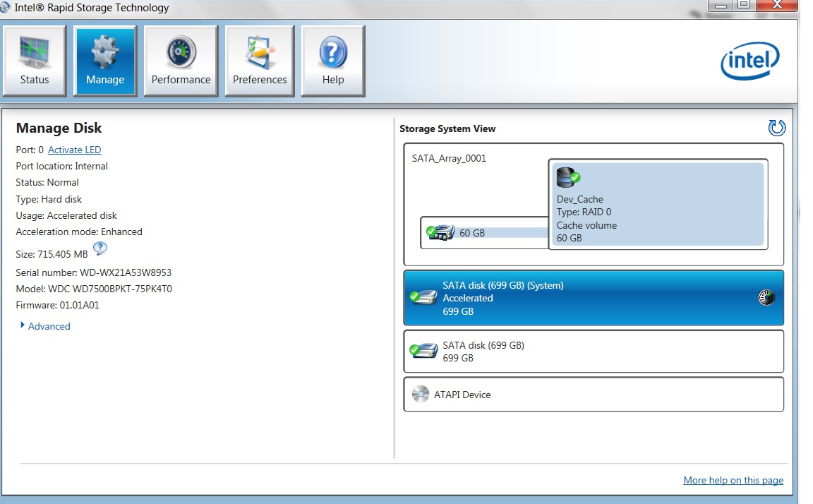Expand the Advanced section

(x=45, y=326)
